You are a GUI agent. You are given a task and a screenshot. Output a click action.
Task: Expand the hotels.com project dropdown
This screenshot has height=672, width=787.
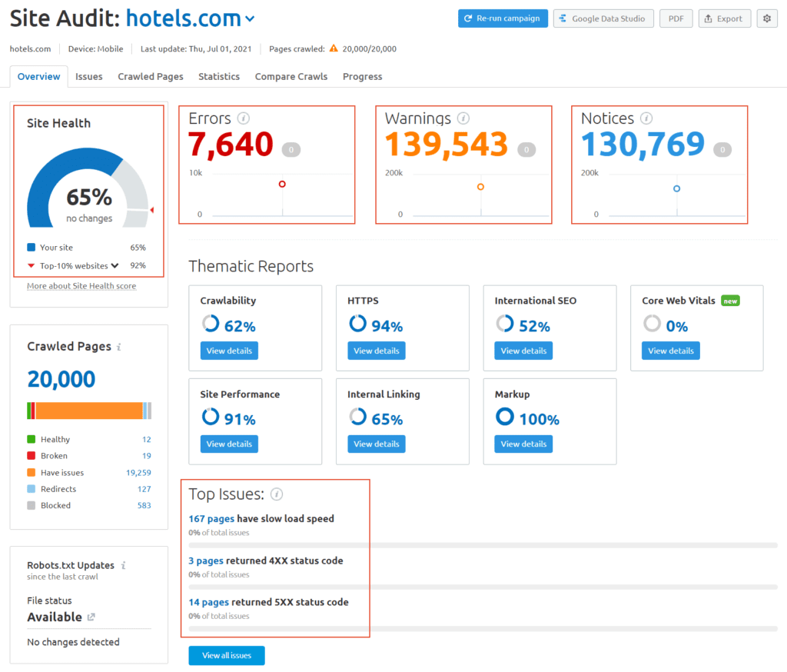(x=250, y=19)
